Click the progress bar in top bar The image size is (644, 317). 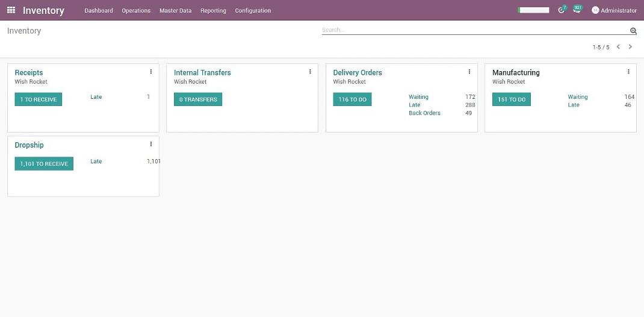(533, 10)
